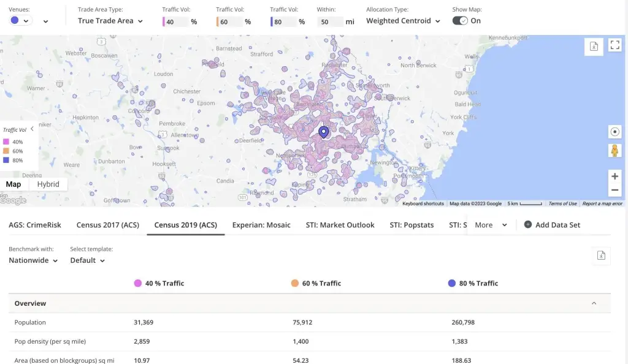Zoom in on the map
Viewport: 628px width, 364px height.
click(x=615, y=176)
